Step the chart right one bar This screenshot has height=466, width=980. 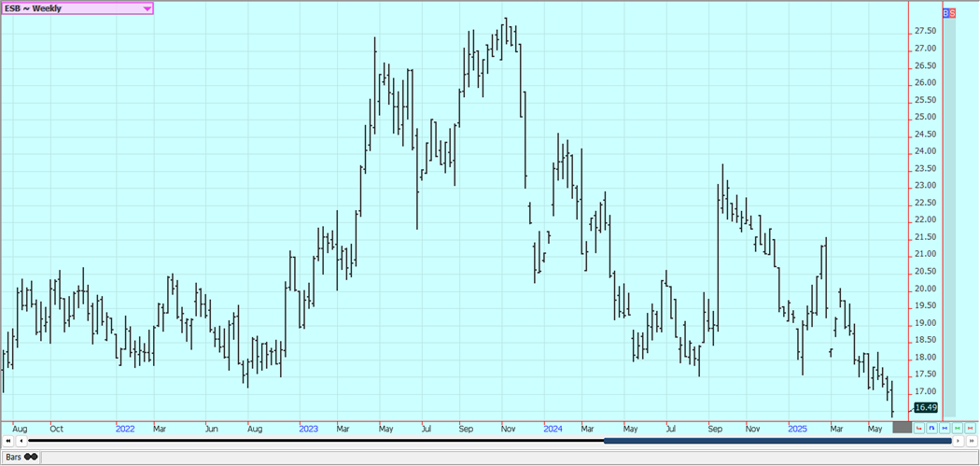pyautogui.click(x=959, y=441)
